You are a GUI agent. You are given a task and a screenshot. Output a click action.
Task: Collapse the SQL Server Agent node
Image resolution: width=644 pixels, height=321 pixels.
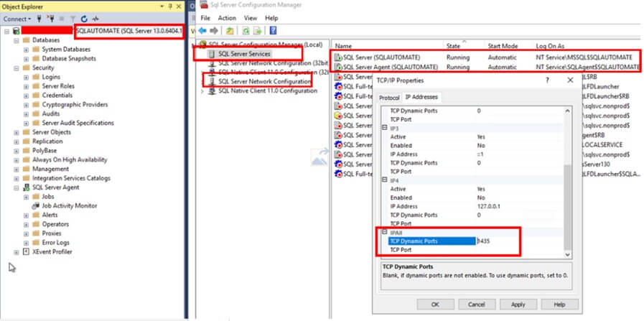click(x=17, y=187)
